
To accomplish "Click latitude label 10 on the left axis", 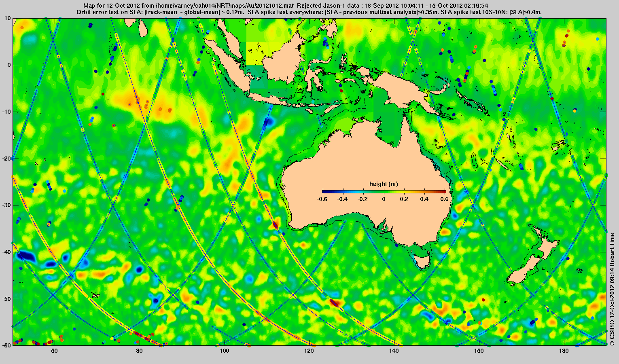I will click(8, 18).
